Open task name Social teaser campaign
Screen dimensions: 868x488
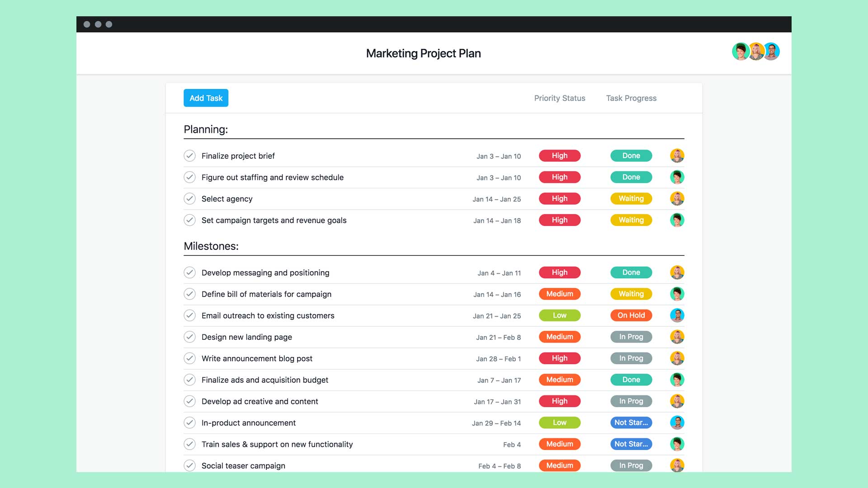[243, 465]
